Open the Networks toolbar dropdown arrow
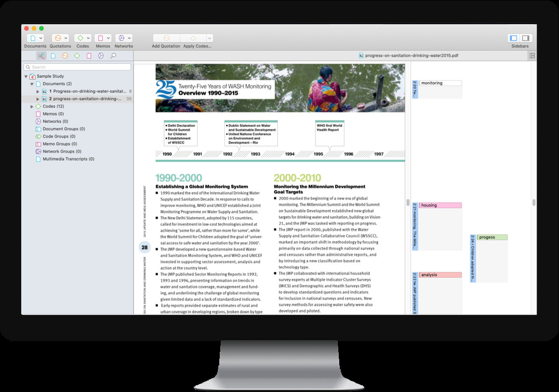Viewport: 559px width, 392px height. [129, 38]
